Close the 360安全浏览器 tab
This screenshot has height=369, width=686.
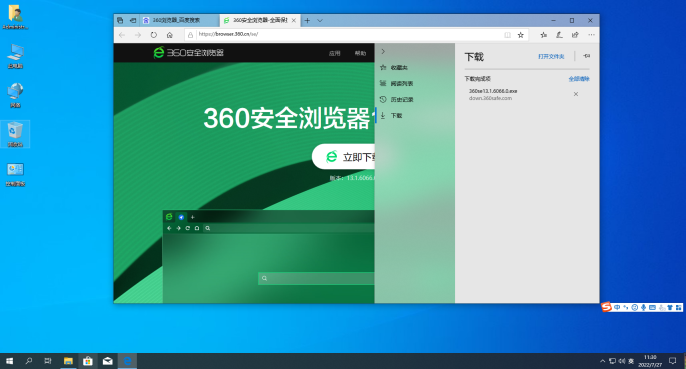click(x=294, y=20)
